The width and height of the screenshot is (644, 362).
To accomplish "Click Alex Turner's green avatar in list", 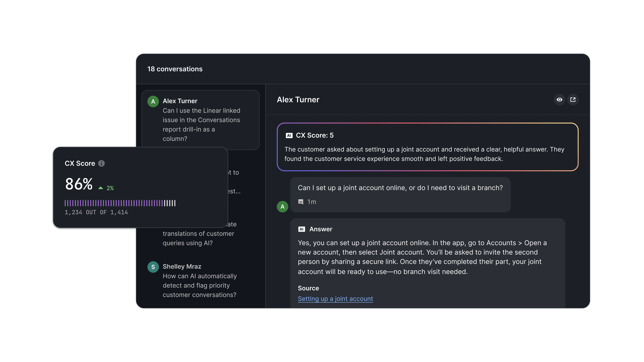I will tap(153, 101).
